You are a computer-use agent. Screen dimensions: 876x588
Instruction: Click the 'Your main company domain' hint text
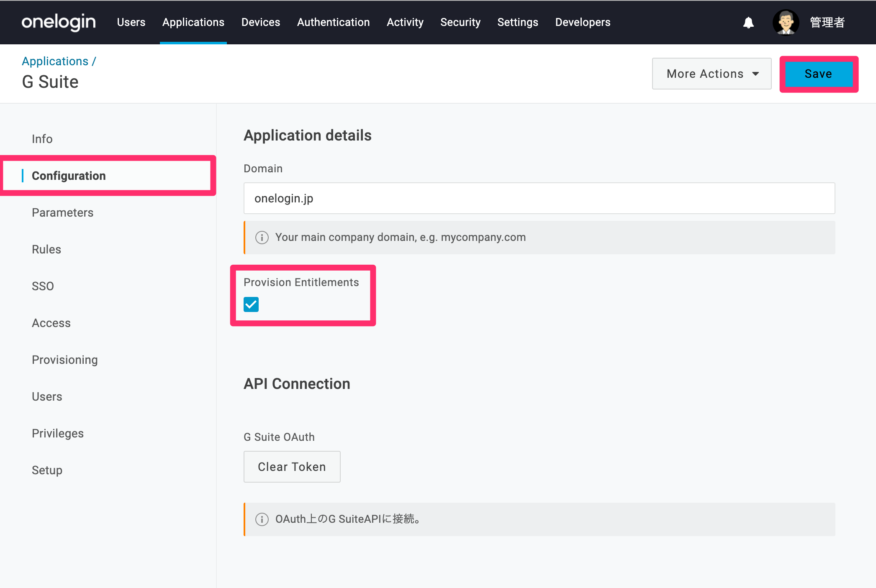click(401, 238)
